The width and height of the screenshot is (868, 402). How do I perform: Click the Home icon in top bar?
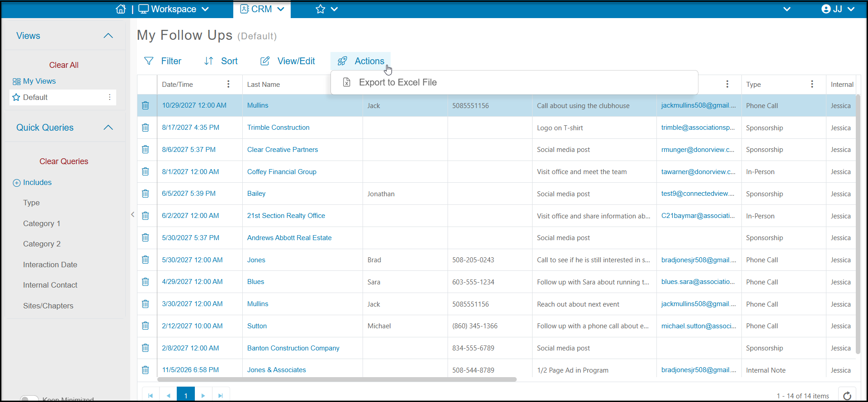121,9
